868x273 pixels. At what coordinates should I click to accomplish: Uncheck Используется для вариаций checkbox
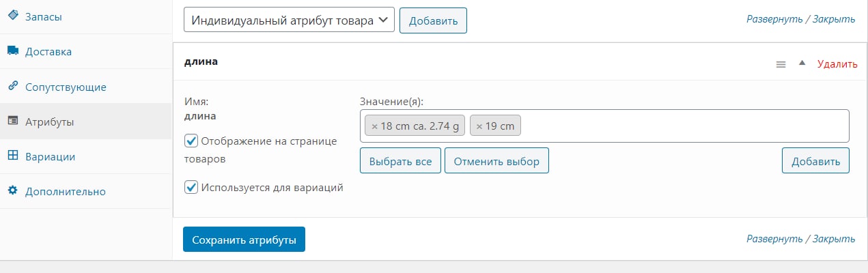[191, 187]
